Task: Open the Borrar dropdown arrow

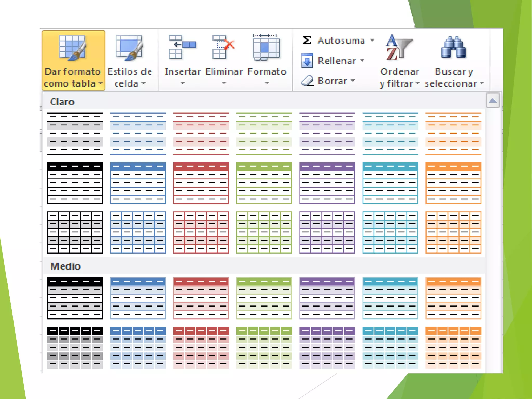Action: click(x=353, y=81)
